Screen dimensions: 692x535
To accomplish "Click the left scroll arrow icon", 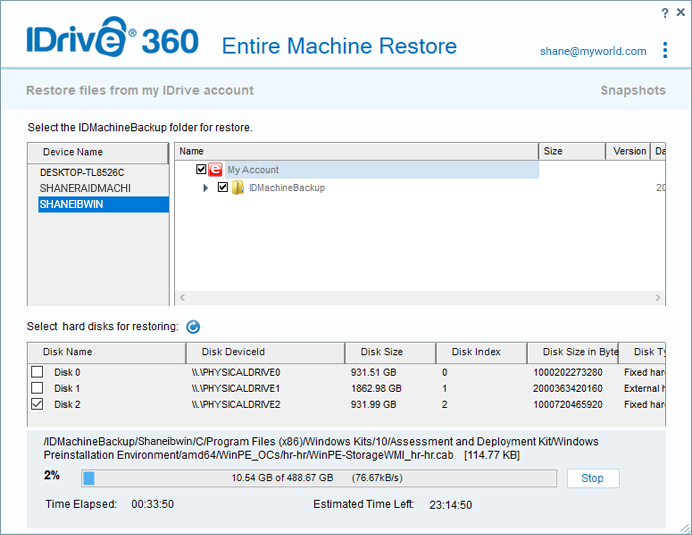I will point(182,298).
